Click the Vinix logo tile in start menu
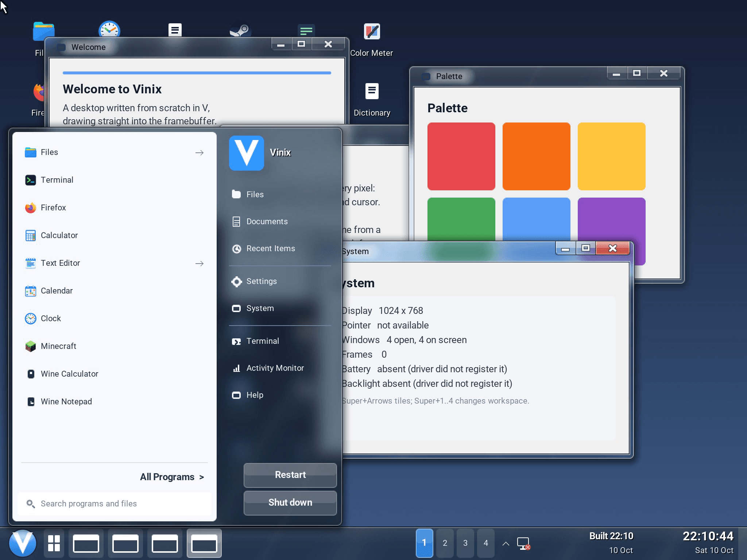747x560 pixels. (x=247, y=153)
